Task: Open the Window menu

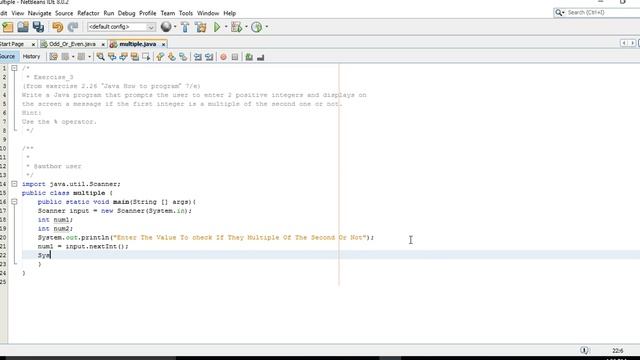Action: (x=208, y=13)
